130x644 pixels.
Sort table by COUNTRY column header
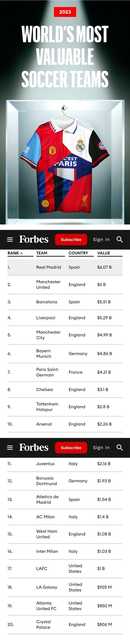78,253
